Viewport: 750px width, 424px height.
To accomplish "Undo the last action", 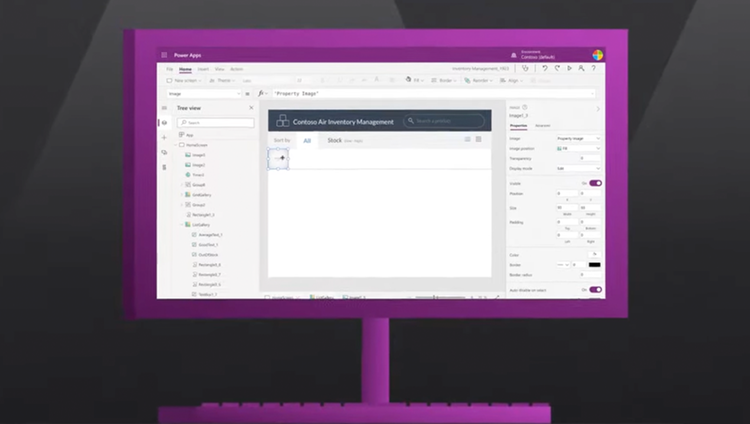I will click(545, 68).
